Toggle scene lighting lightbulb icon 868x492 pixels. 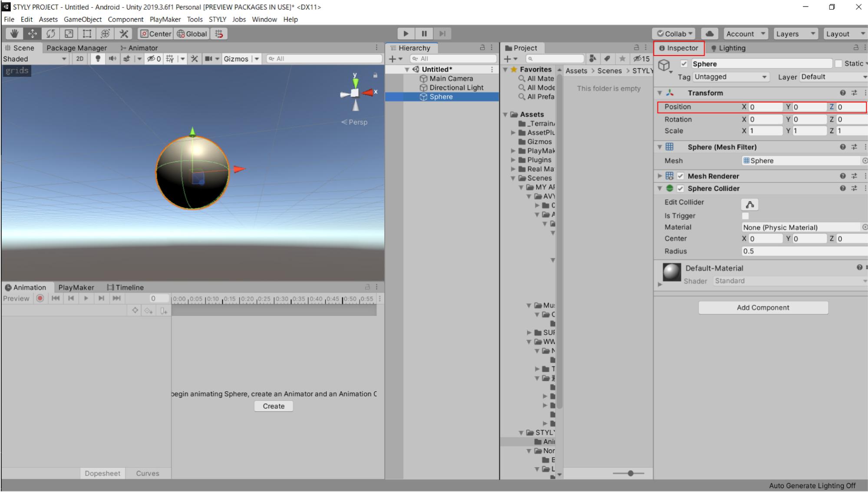pyautogui.click(x=98, y=59)
